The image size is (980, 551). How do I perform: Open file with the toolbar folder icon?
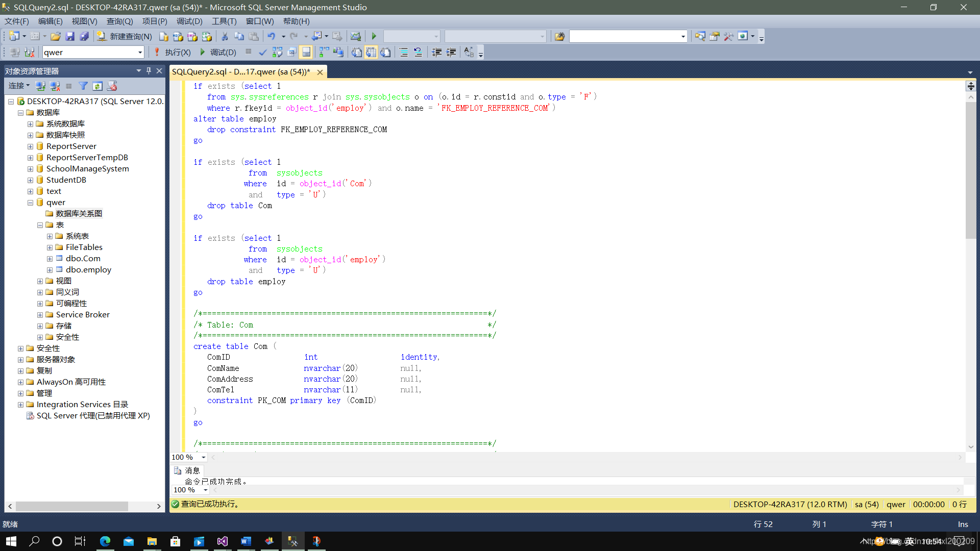[56, 36]
